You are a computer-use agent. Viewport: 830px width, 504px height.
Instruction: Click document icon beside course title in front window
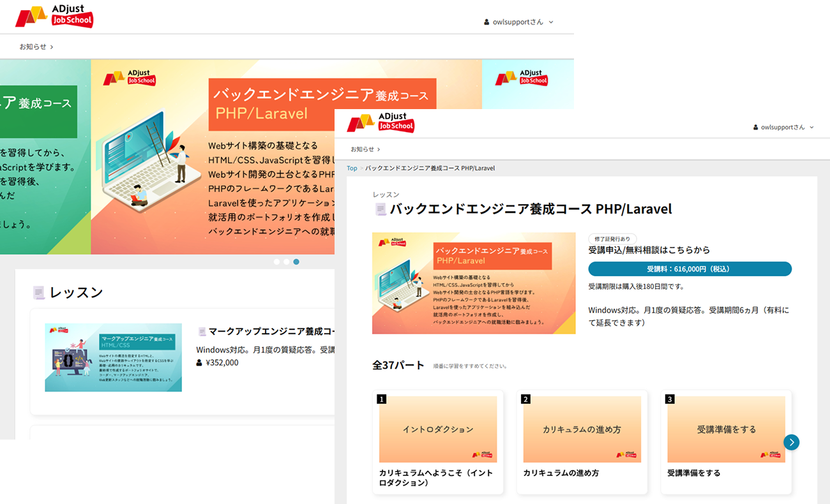[381, 209]
